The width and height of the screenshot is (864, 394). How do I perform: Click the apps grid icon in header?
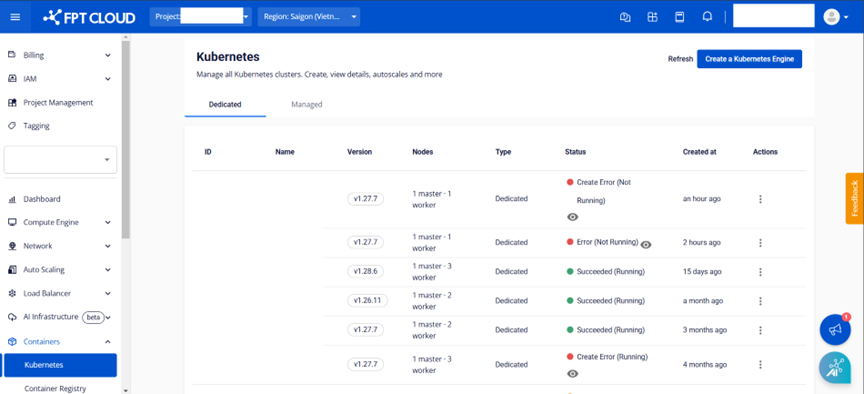tap(652, 17)
